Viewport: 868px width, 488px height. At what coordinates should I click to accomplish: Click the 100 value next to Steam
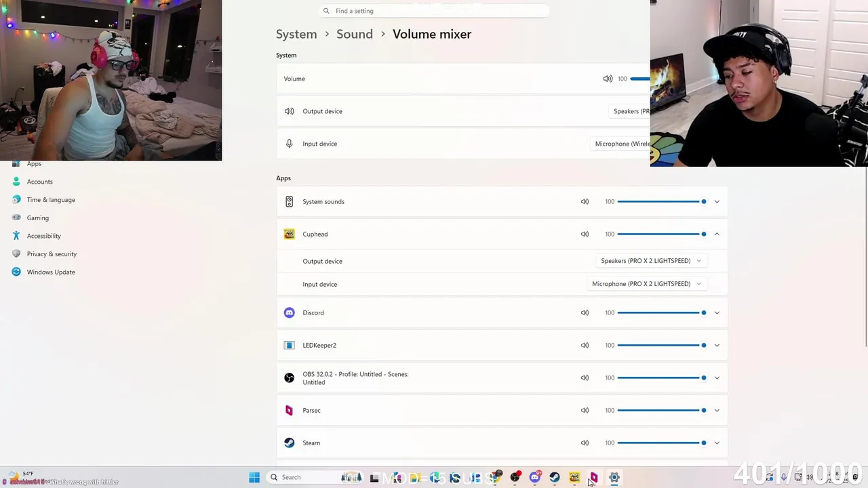point(610,443)
